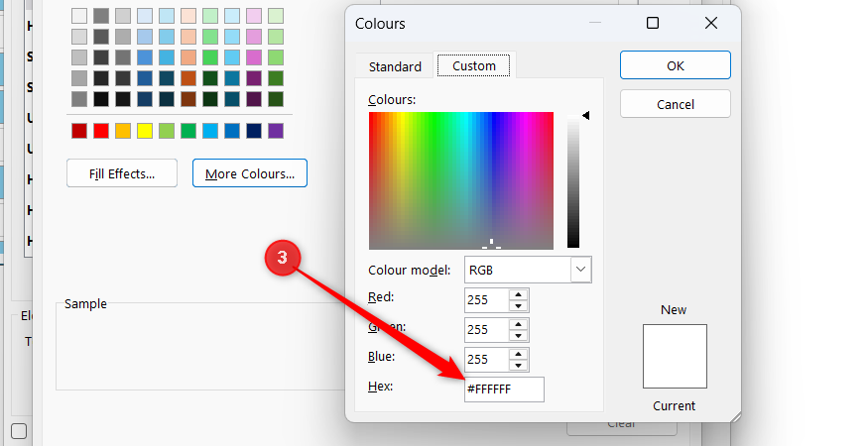Screen dimensions: 868x446
Task: Click the greyscale luminance bar
Action: (573, 181)
